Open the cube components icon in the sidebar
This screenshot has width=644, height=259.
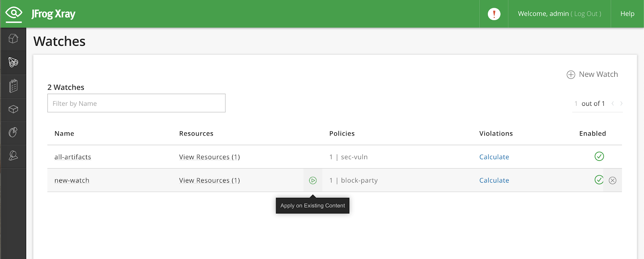tap(13, 109)
